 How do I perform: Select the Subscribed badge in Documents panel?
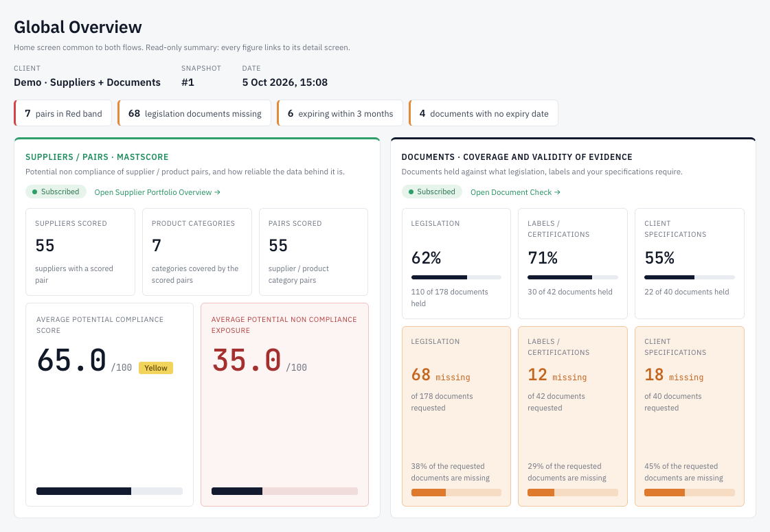point(431,192)
